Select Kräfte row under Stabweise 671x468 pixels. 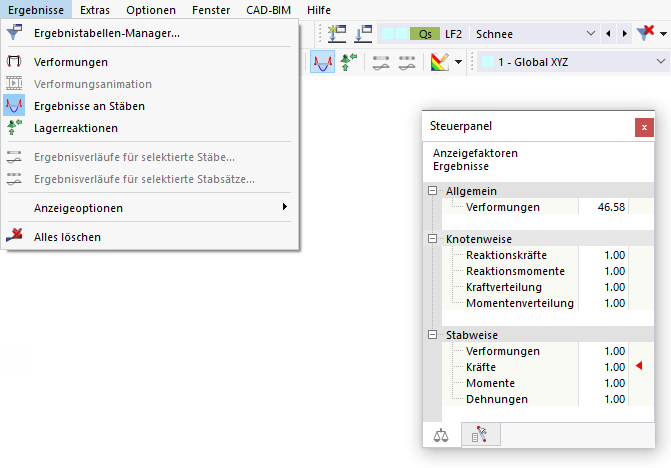[548, 367]
